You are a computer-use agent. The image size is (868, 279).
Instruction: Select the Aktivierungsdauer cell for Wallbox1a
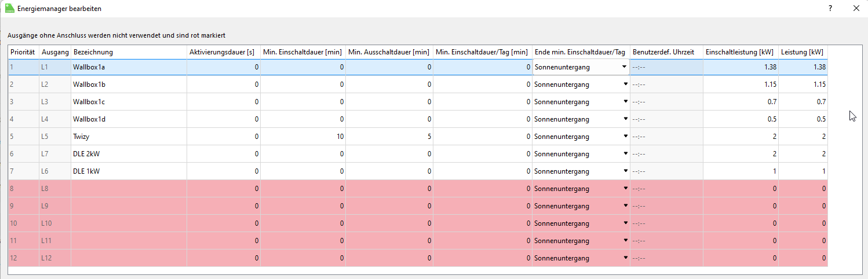point(224,67)
